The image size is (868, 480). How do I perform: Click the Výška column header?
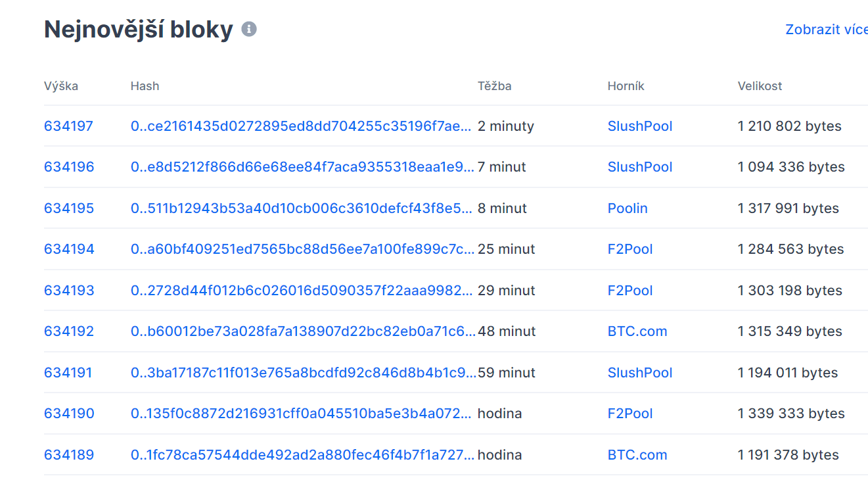(x=61, y=86)
